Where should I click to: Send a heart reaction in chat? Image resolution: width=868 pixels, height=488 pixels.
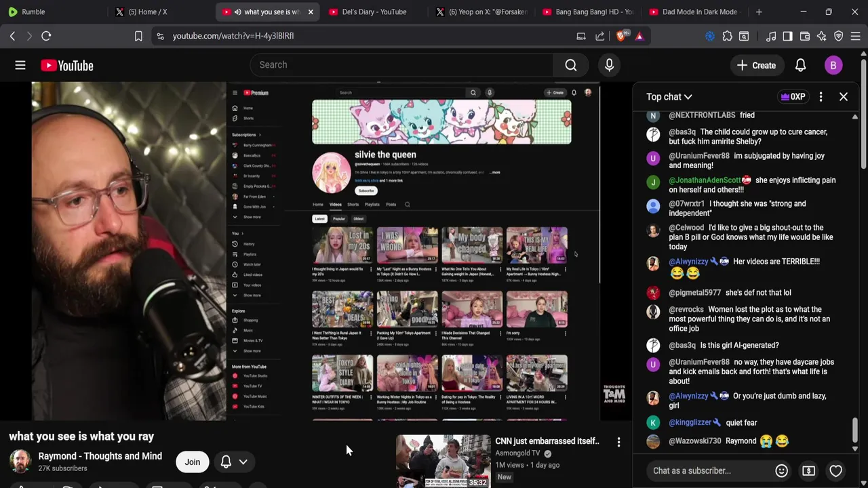[835, 470]
